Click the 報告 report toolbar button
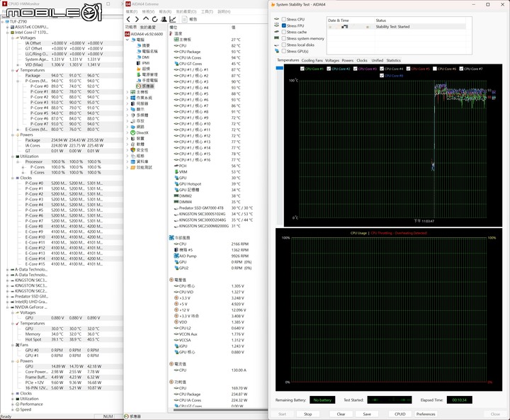The width and height of the screenshot is (510, 420). point(189,19)
